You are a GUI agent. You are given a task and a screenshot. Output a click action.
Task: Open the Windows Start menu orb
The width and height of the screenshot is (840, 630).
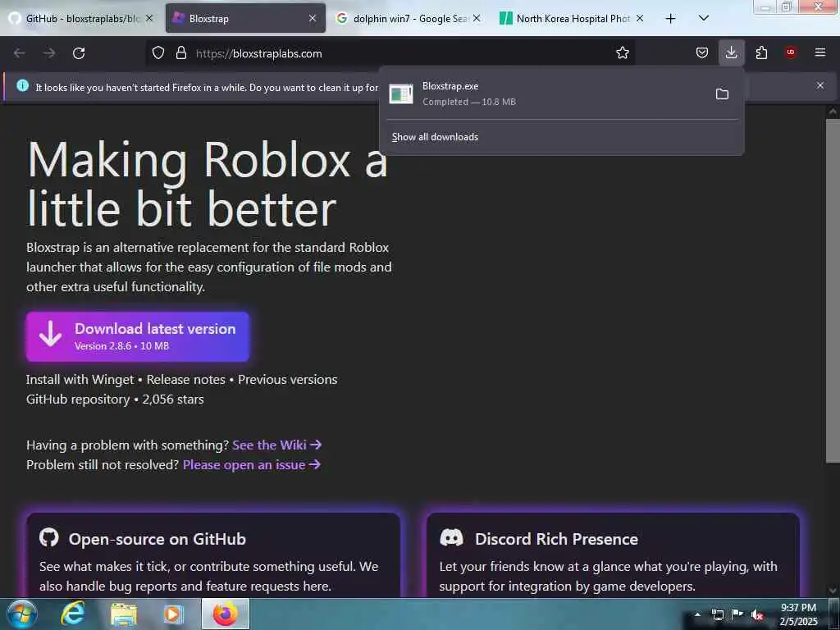click(21, 614)
